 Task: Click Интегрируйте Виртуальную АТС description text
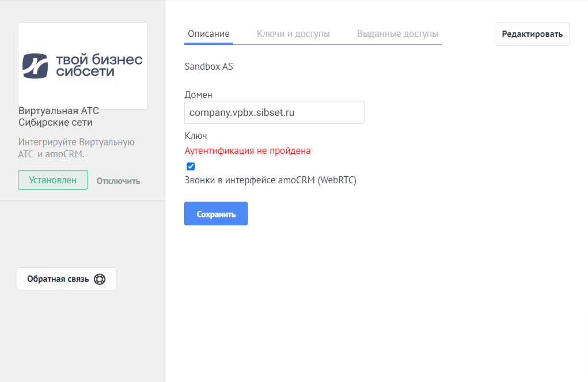[76, 148]
